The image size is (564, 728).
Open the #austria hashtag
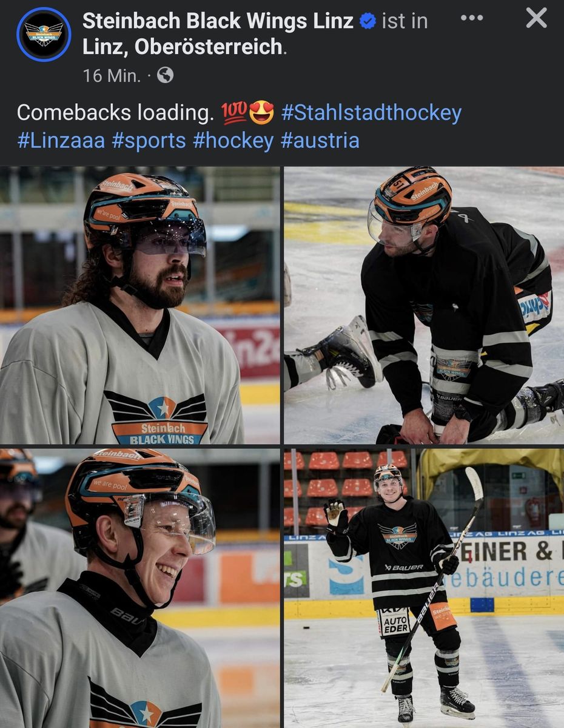(320, 141)
